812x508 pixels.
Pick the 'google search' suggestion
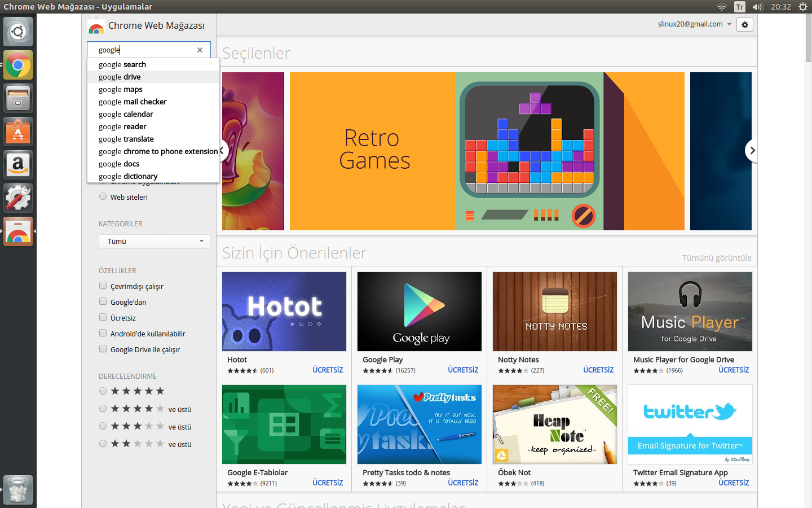point(153,64)
